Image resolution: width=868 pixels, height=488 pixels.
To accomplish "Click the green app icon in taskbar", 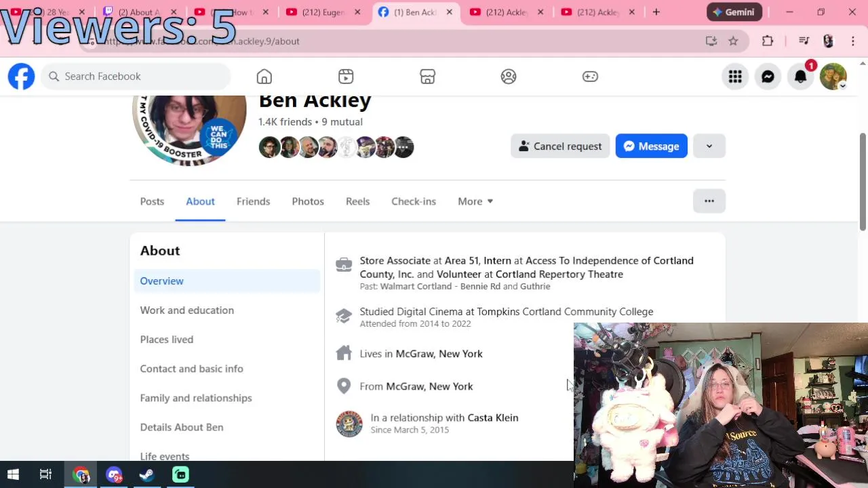I will tap(180, 474).
